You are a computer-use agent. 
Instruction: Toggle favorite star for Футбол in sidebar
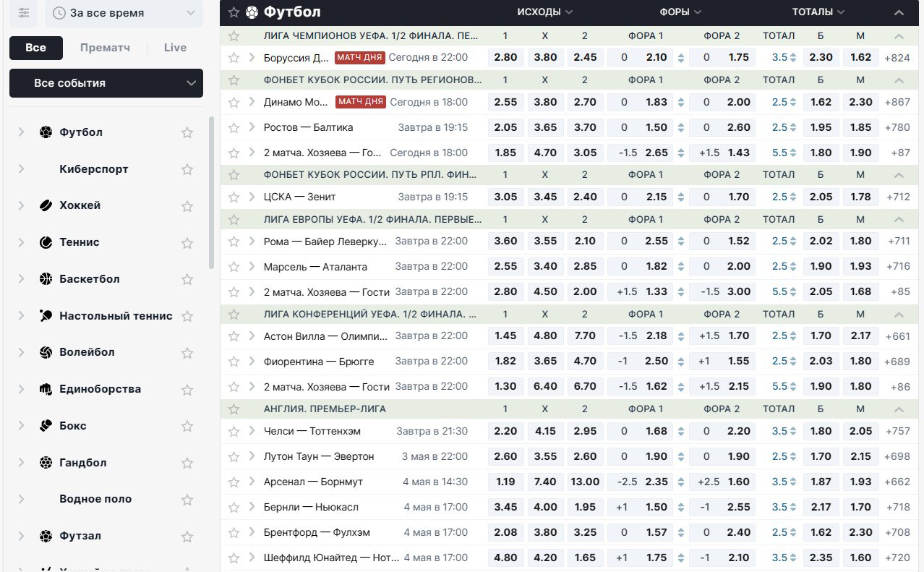click(187, 132)
